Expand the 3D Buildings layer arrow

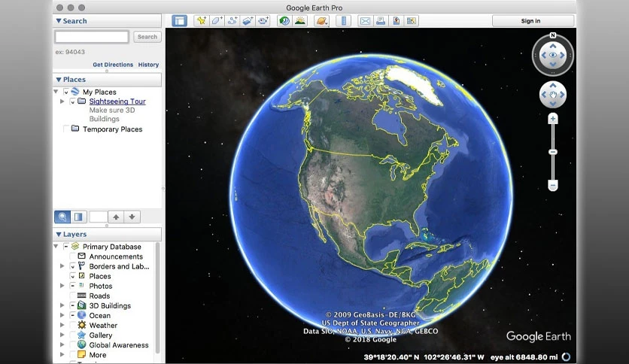click(x=62, y=305)
